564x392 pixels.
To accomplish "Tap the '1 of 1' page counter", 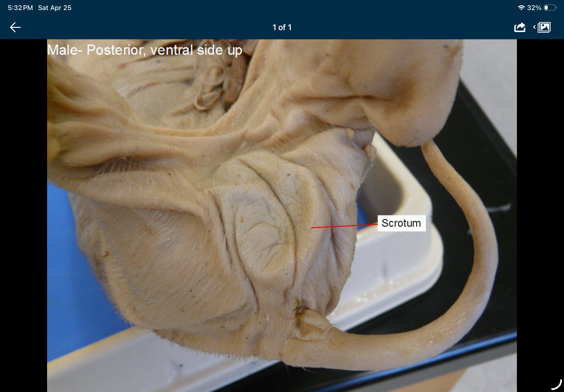I will coord(282,27).
